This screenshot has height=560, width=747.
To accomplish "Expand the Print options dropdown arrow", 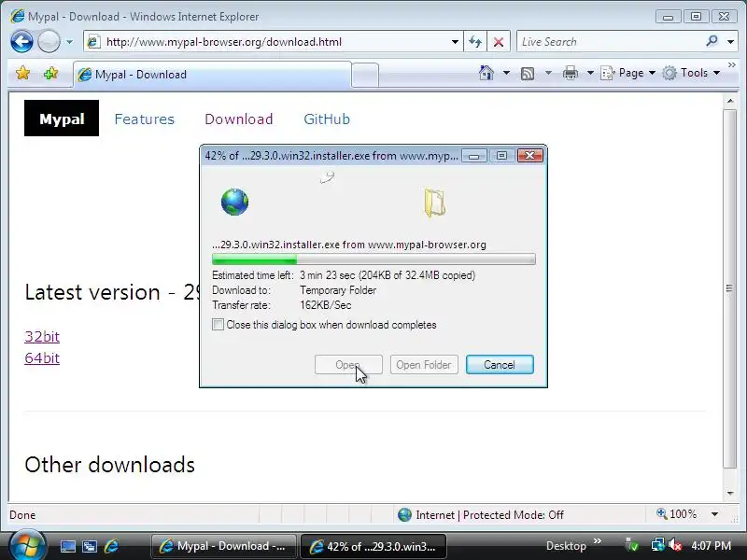I will click(x=590, y=73).
